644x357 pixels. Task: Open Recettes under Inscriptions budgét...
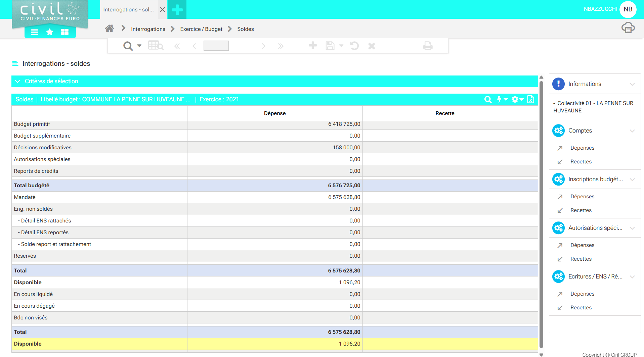[581, 210]
